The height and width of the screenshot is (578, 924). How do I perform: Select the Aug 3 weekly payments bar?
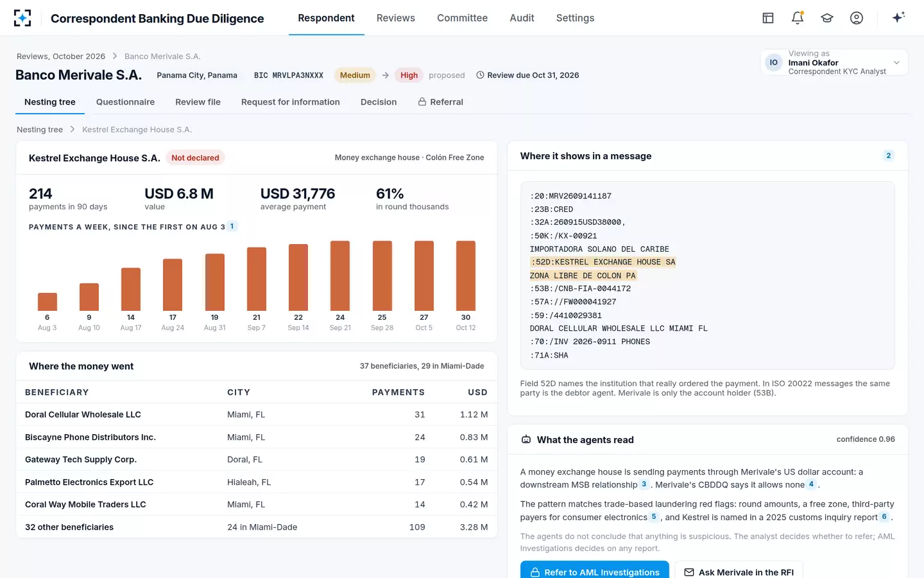pyautogui.click(x=47, y=302)
